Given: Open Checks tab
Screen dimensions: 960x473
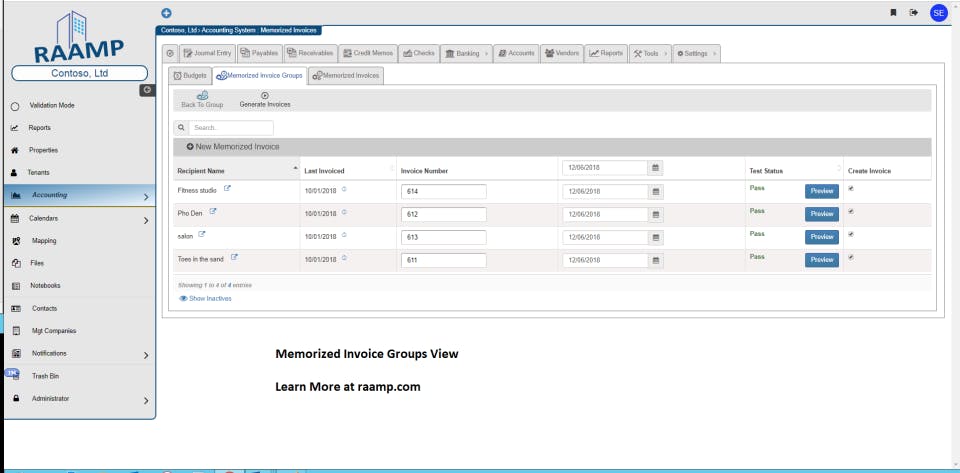Looking at the screenshot, I should (x=419, y=54).
